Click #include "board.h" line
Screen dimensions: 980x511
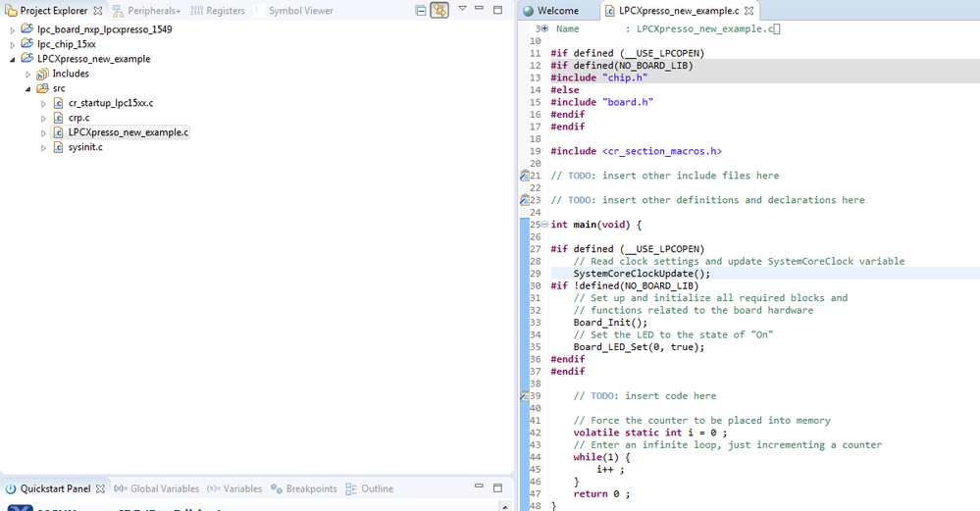coord(602,102)
